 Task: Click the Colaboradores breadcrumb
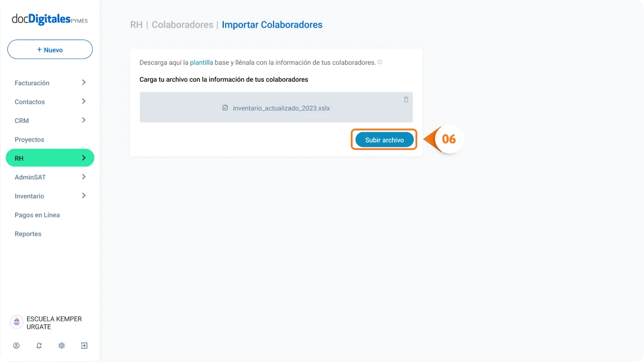pos(182,25)
